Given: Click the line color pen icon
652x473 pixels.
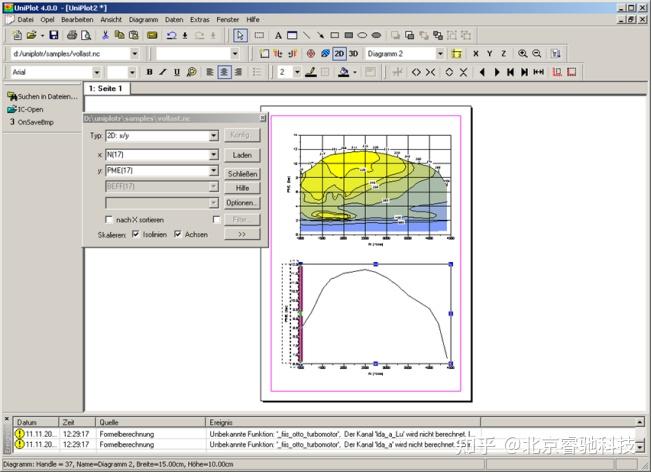Looking at the screenshot, I should coord(311,72).
